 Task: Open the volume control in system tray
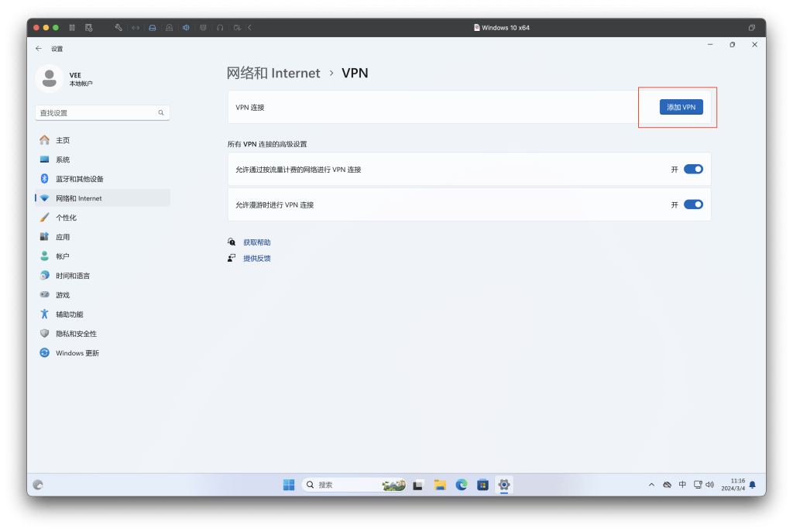click(710, 485)
